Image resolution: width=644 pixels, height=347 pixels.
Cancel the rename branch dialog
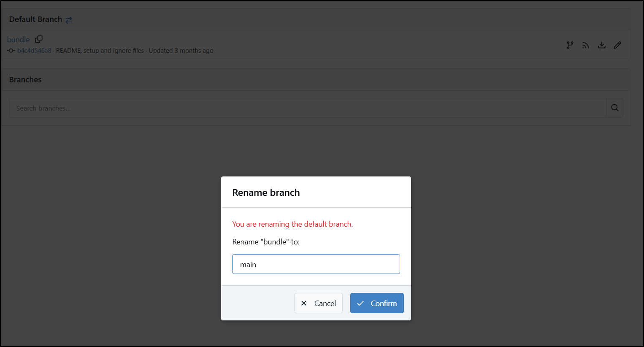318,303
